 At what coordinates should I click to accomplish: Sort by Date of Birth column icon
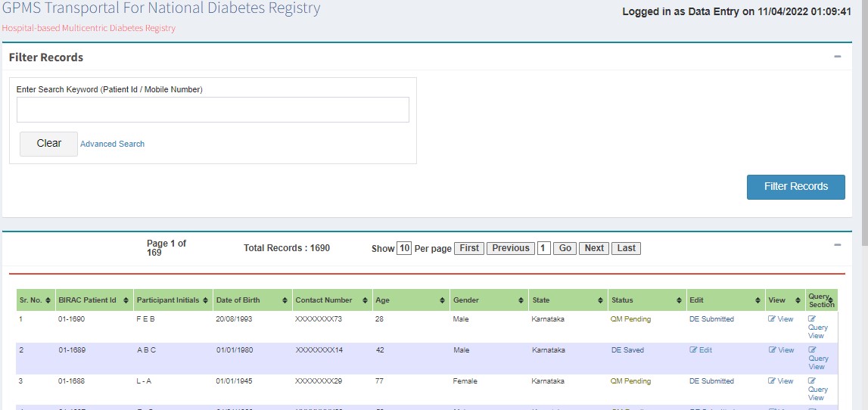[285, 301]
